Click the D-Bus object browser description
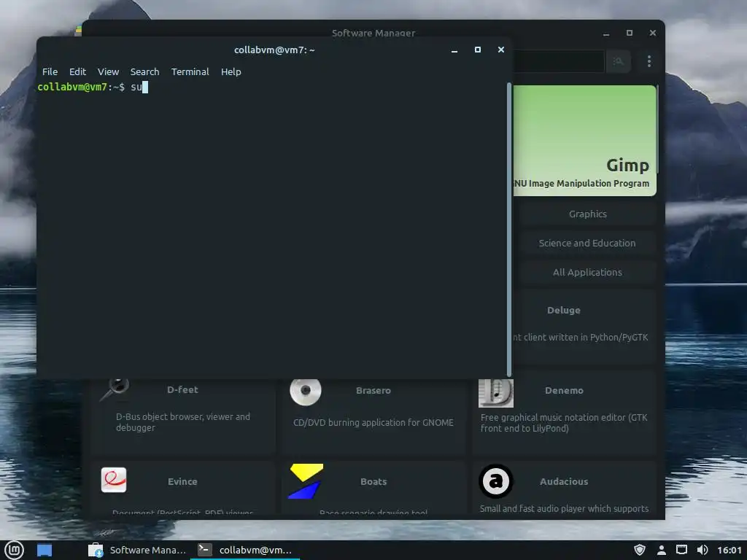Screen dimensions: 747x560 click(183, 422)
